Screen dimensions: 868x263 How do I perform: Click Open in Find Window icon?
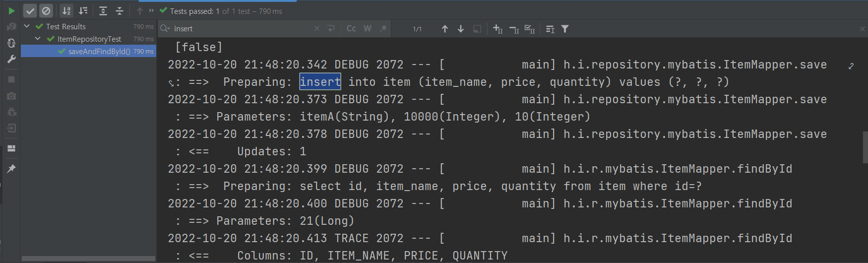[477, 29]
